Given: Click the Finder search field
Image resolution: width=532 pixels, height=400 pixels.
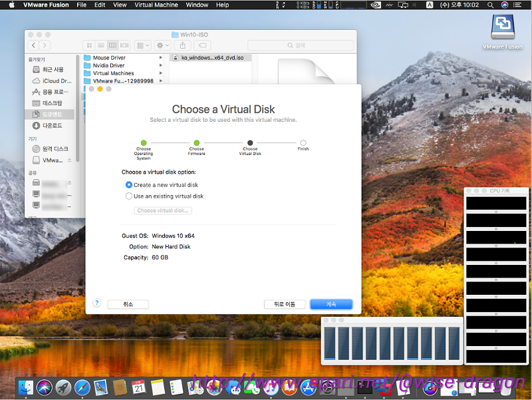Looking at the screenshot, I should (x=301, y=45).
